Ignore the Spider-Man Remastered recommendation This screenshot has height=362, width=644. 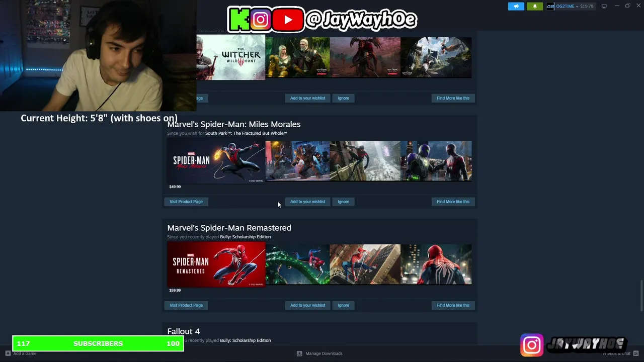[x=343, y=305]
